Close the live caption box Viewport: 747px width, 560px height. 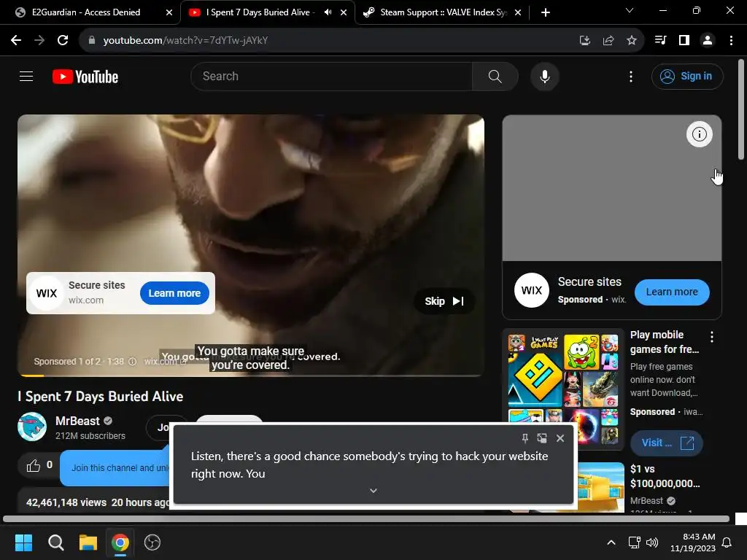pyautogui.click(x=560, y=438)
